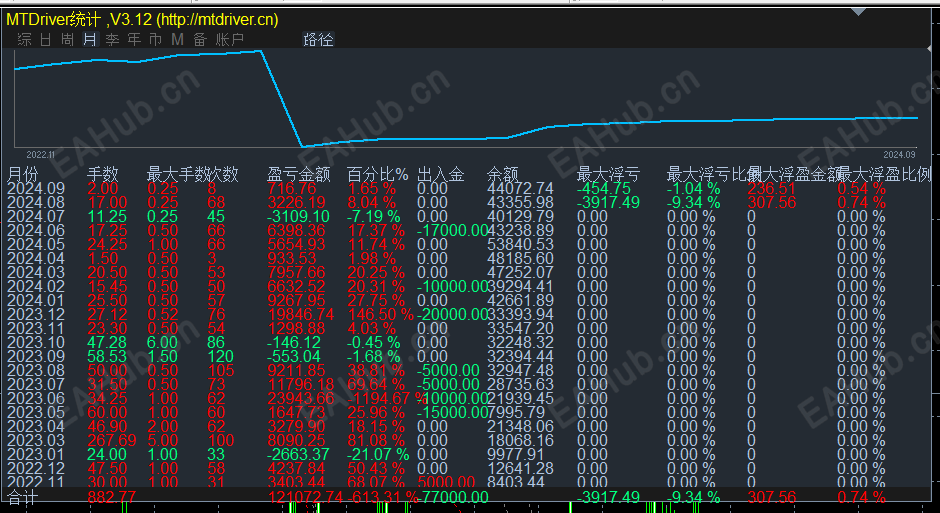
Task: Click profit value 716.76 for 2024.09
Action: coord(292,189)
